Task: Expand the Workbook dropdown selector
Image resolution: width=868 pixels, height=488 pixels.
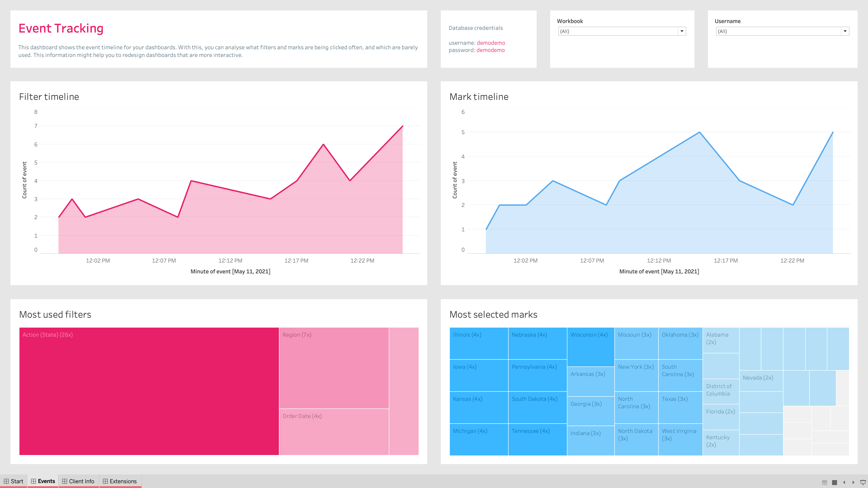Action: pyautogui.click(x=682, y=31)
